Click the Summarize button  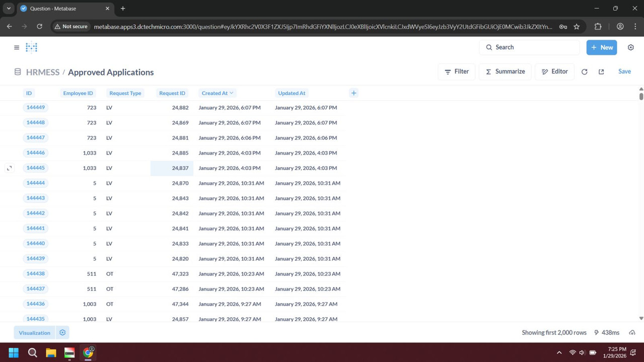(505, 72)
